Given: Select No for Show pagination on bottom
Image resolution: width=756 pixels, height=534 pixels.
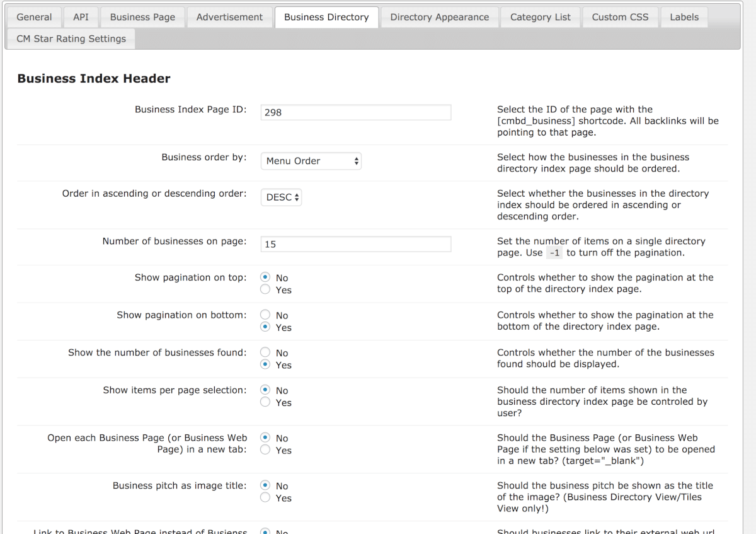Looking at the screenshot, I should pos(265,315).
